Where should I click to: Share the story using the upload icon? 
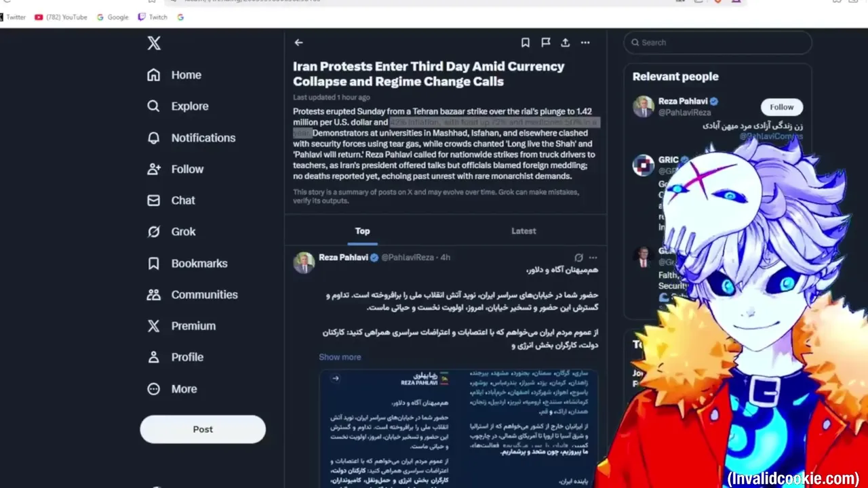click(565, 43)
